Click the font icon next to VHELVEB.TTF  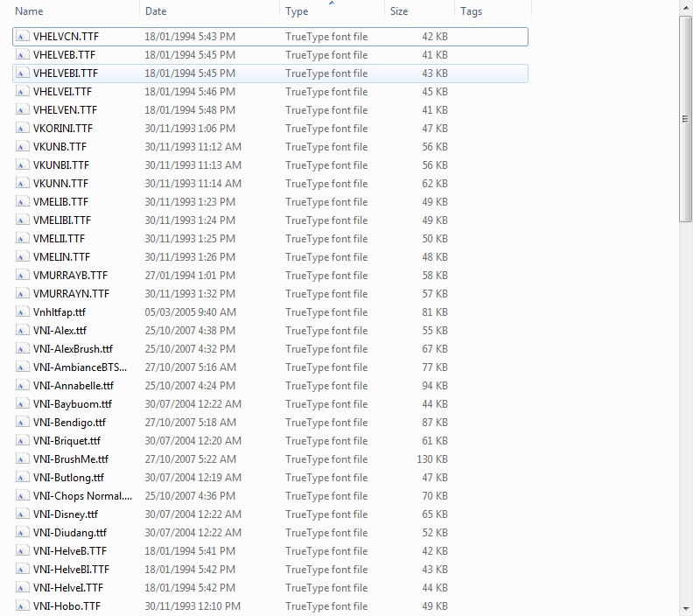pos(21,55)
